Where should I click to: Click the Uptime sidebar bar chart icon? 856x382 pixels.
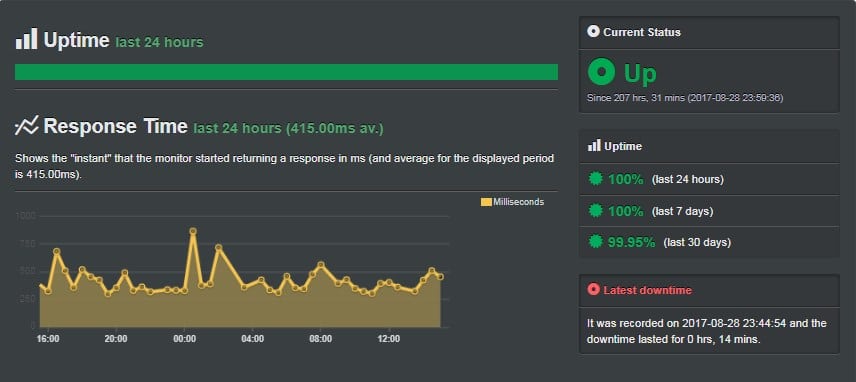click(x=594, y=146)
